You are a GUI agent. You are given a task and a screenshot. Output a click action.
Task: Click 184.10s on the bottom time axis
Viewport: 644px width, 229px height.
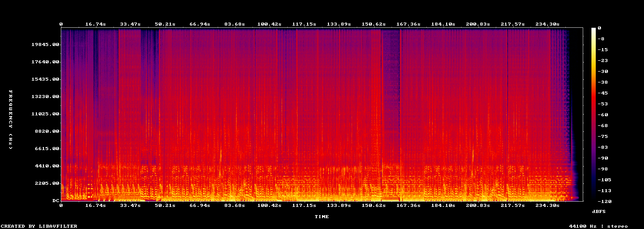coord(443,205)
